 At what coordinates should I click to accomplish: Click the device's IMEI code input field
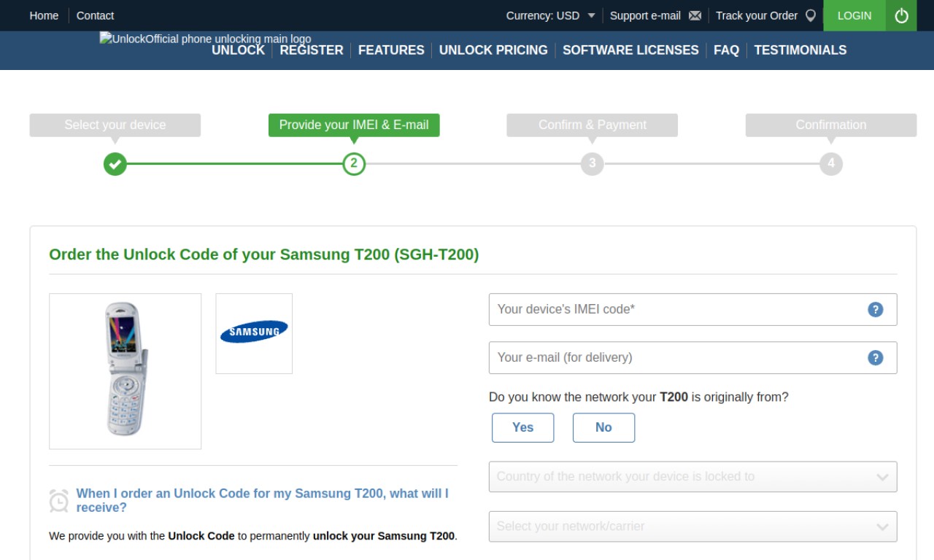click(x=692, y=309)
